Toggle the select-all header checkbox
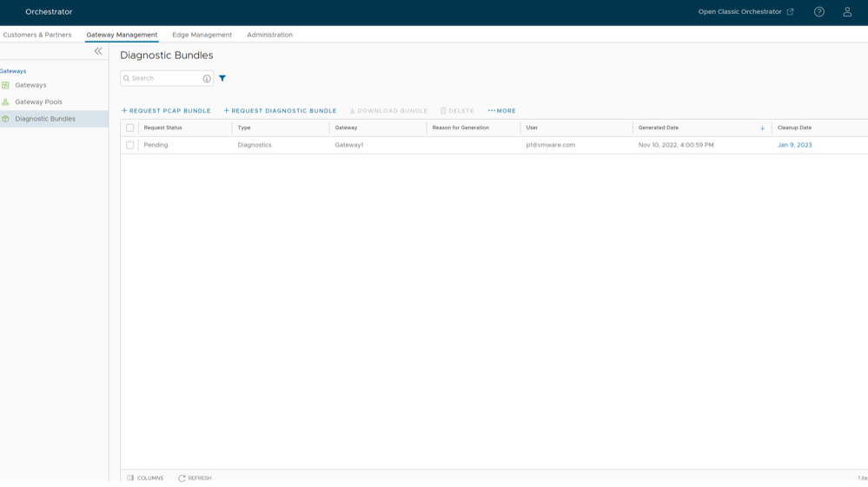 click(130, 128)
